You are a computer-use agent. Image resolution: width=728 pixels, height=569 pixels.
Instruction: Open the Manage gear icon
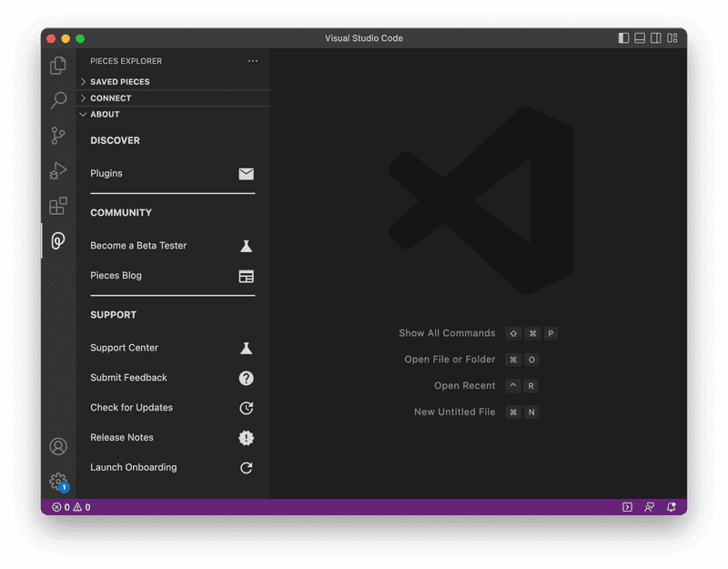58,482
